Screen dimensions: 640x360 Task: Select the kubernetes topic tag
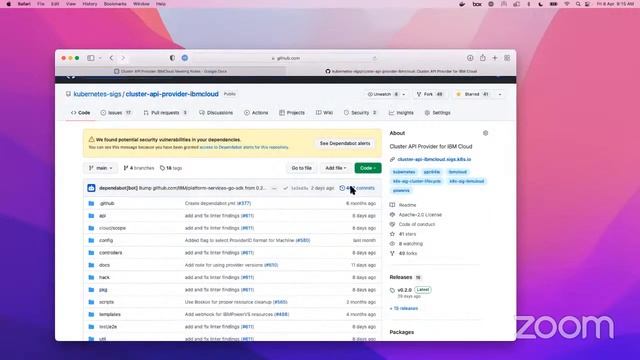(x=404, y=172)
